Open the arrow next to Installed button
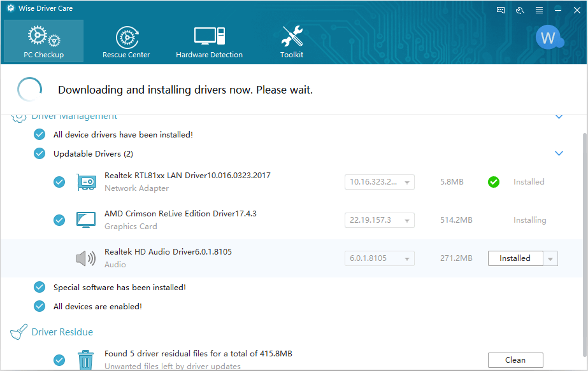This screenshot has width=588, height=371. click(x=550, y=258)
